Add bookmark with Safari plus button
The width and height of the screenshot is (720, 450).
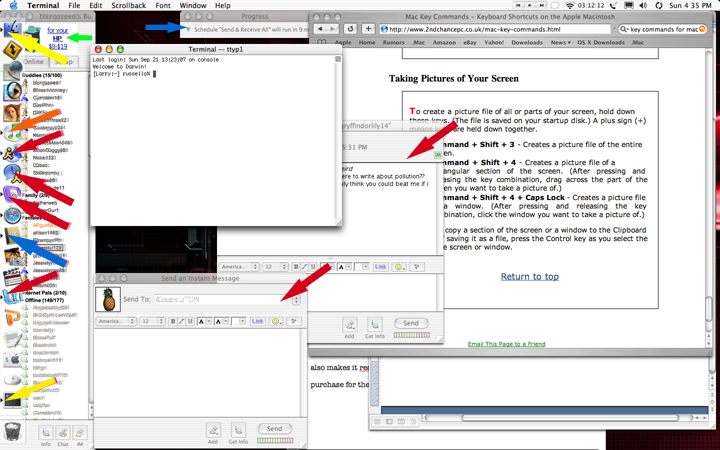tap(368, 29)
